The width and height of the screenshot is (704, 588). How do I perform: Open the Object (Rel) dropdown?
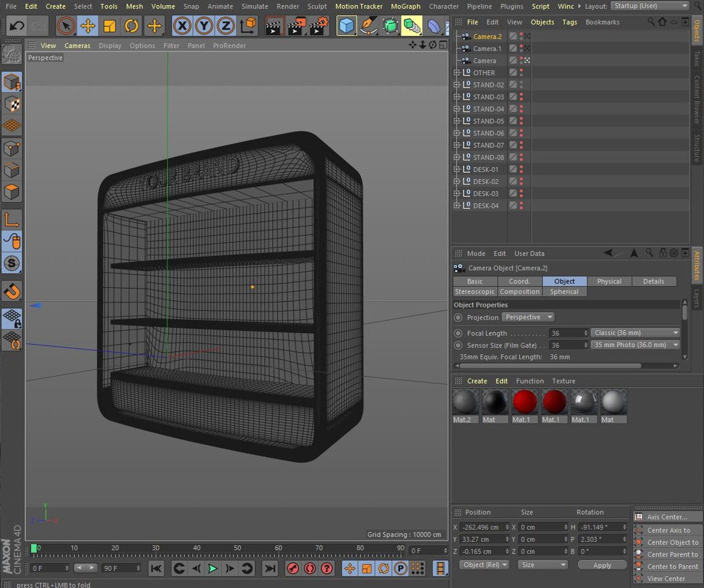tap(484, 565)
